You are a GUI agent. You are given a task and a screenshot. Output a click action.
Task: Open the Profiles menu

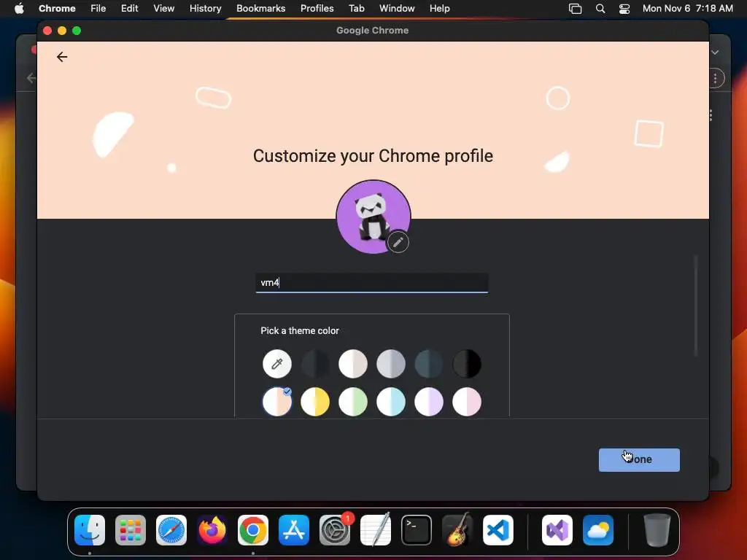pos(317,9)
